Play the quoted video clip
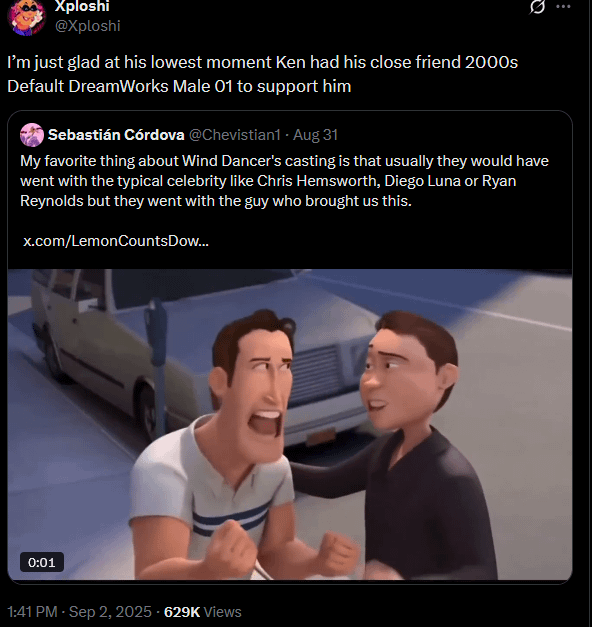 coord(290,424)
